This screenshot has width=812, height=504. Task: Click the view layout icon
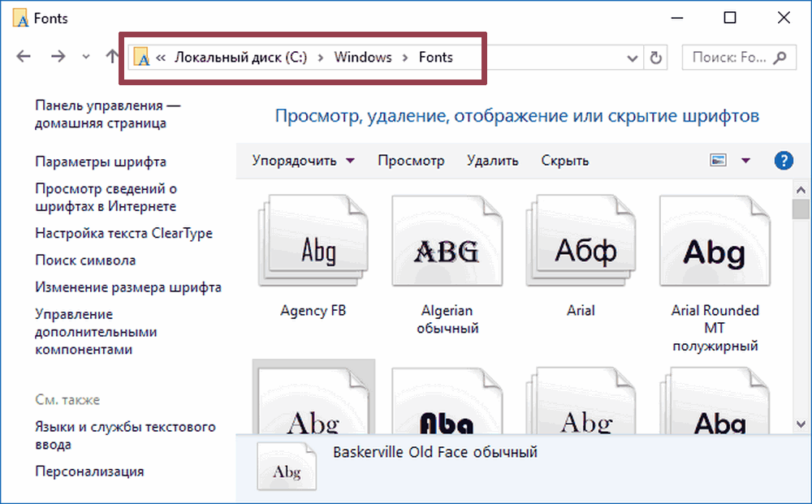pyautogui.click(x=718, y=161)
